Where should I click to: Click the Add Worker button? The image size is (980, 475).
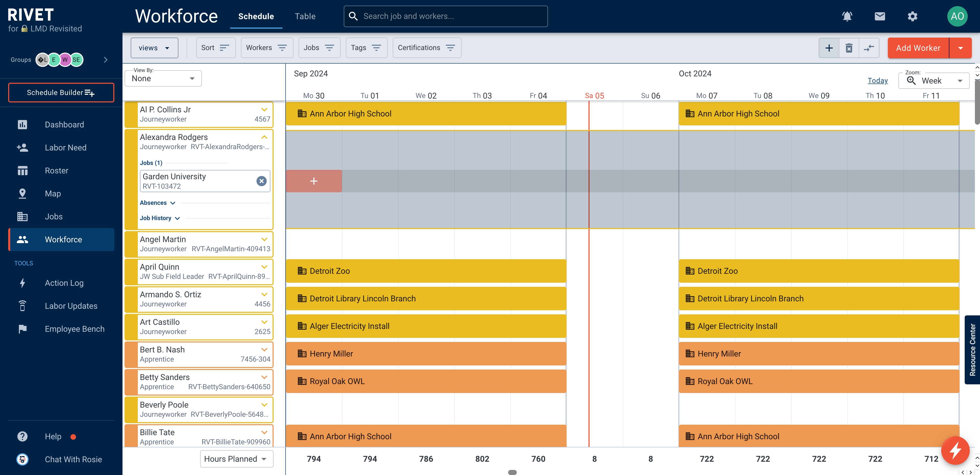click(x=918, y=48)
